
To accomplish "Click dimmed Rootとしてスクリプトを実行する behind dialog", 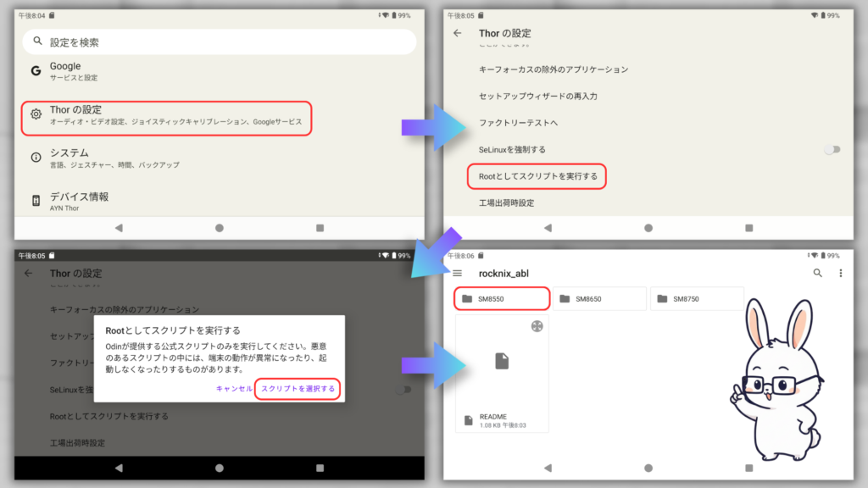I will (x=109, y=417).
